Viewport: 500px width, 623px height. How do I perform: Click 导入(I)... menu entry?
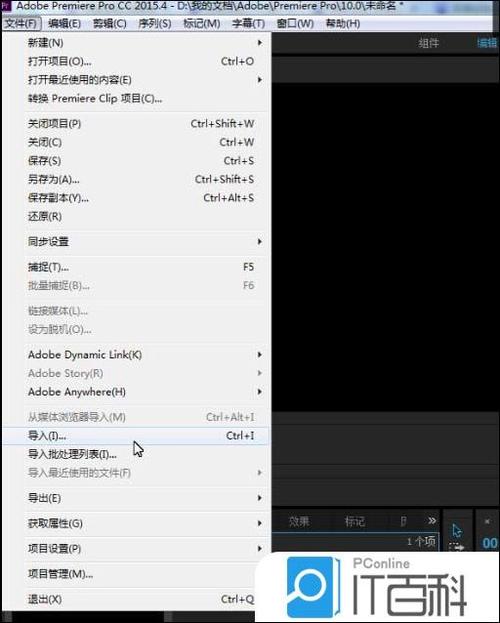point(136,436)
